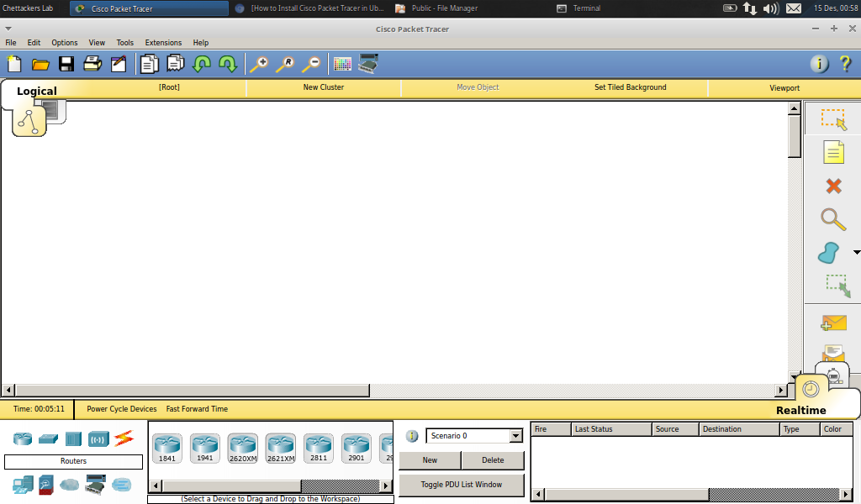The image size is (861, 504).
Task: Click the device list right scroll arrow
Action: pos(386,486)
